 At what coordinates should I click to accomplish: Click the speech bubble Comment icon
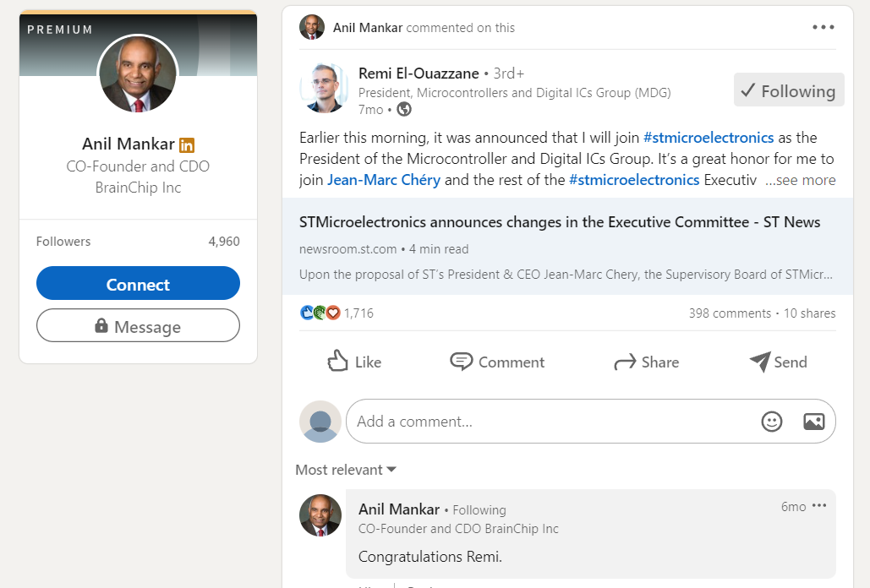(461, 362)
